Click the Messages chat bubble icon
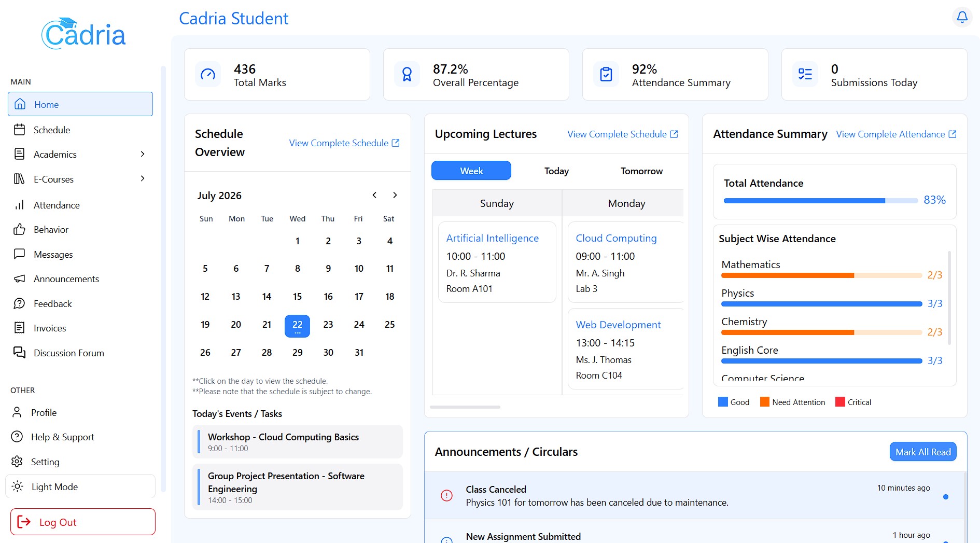The height and width of the screenshot is (543, 980). pyautogui.click(x=20, y=254)
